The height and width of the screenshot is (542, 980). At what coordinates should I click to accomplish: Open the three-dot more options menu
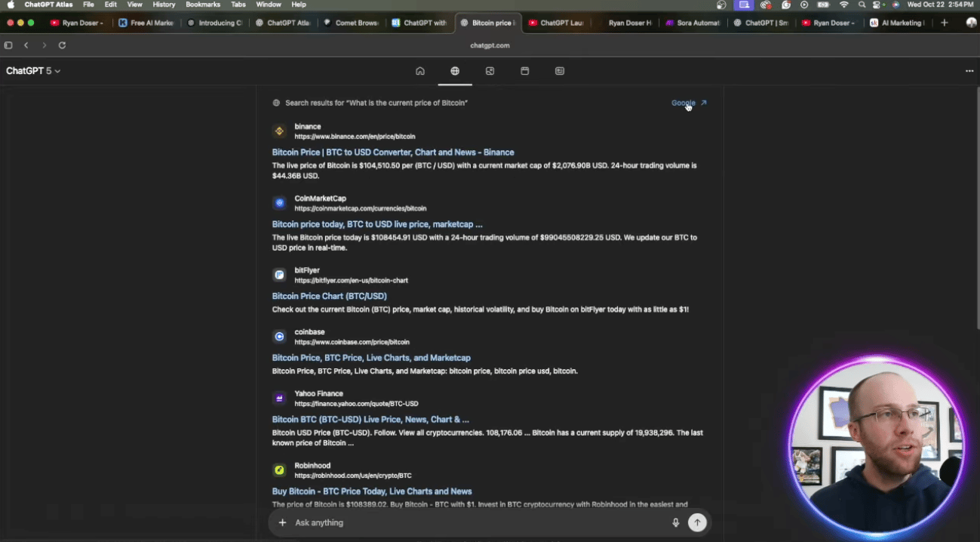coord(969,71)
